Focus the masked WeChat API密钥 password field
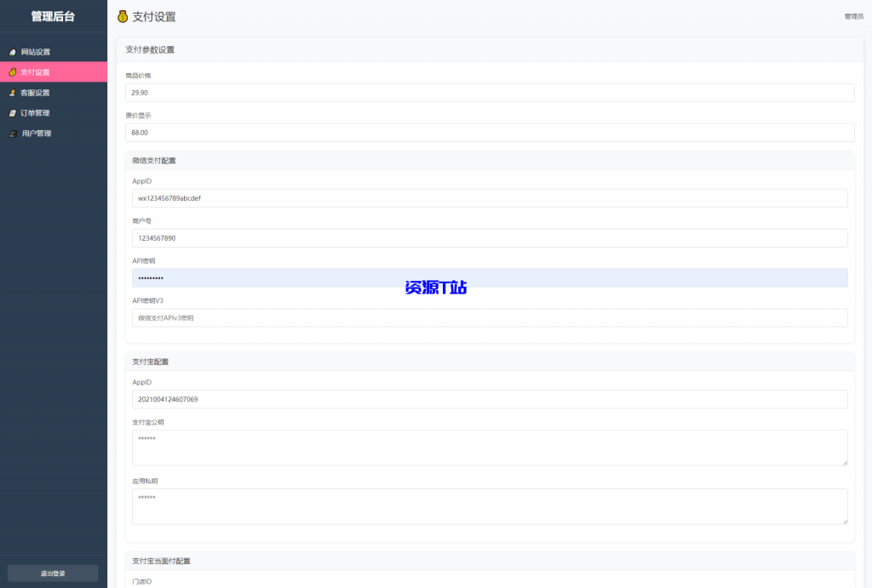Screen dimensions: 872x588 pyautogui.click(x=490, y=278)
